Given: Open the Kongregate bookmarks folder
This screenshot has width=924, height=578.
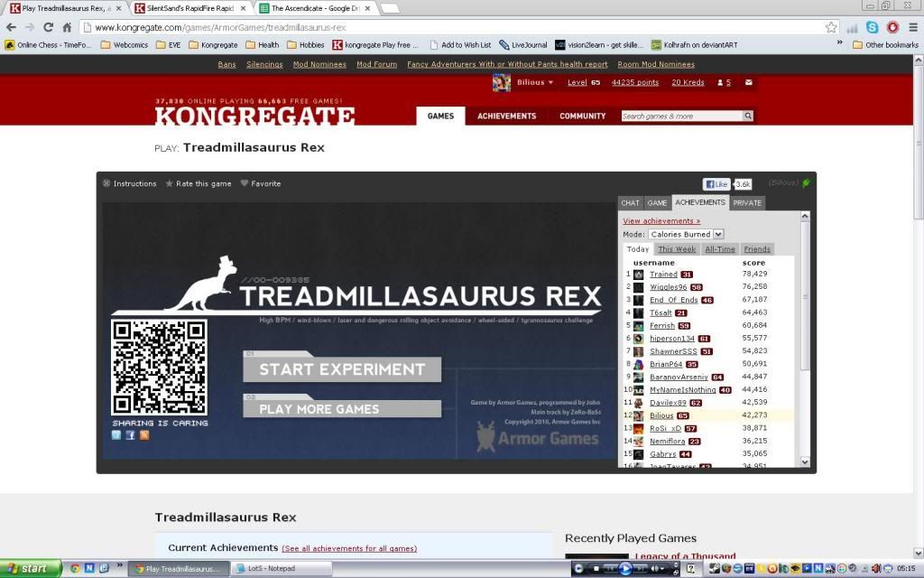Looking at the screenshot, I should click(213, 45).
